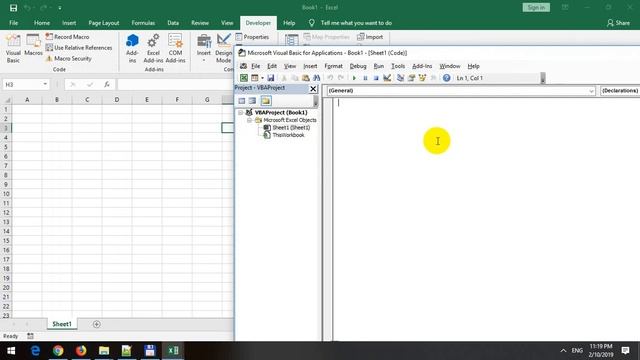Open Properties Window icon in VBA toolbar
This screenshot has height=360, width=640.
coord(411,78)
